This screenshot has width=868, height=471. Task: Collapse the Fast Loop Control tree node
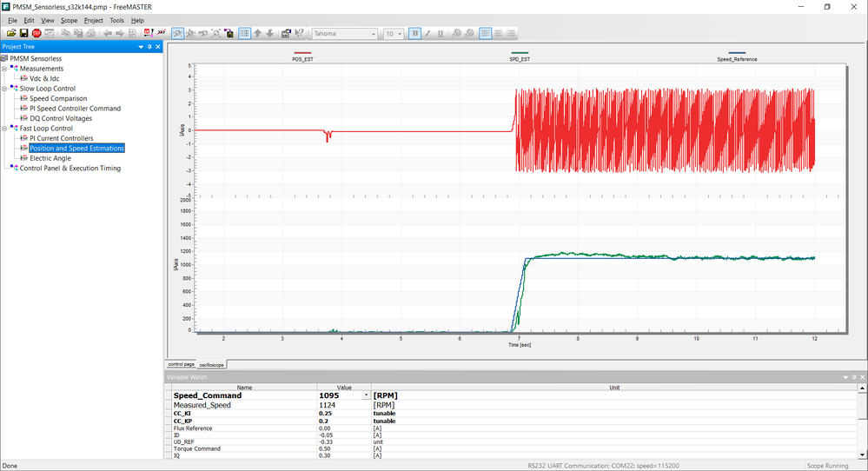[4, 129]
